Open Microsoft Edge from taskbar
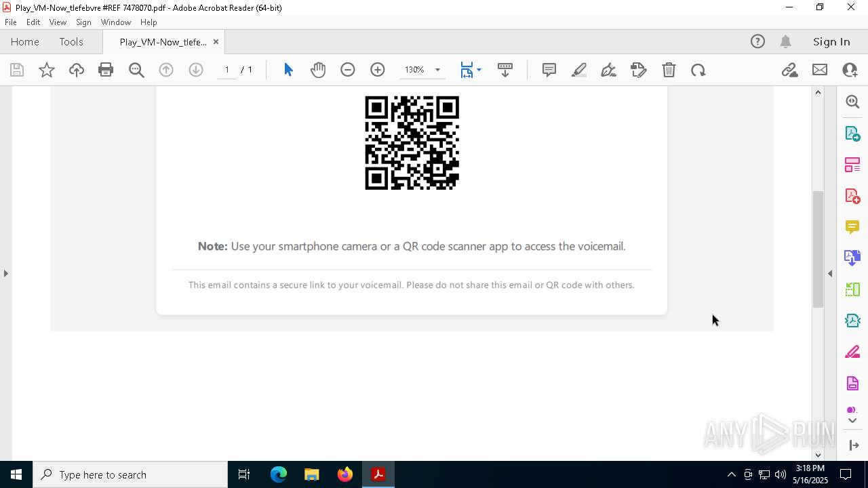The width and height of the screenshot is (868, 488). (279, 474)
